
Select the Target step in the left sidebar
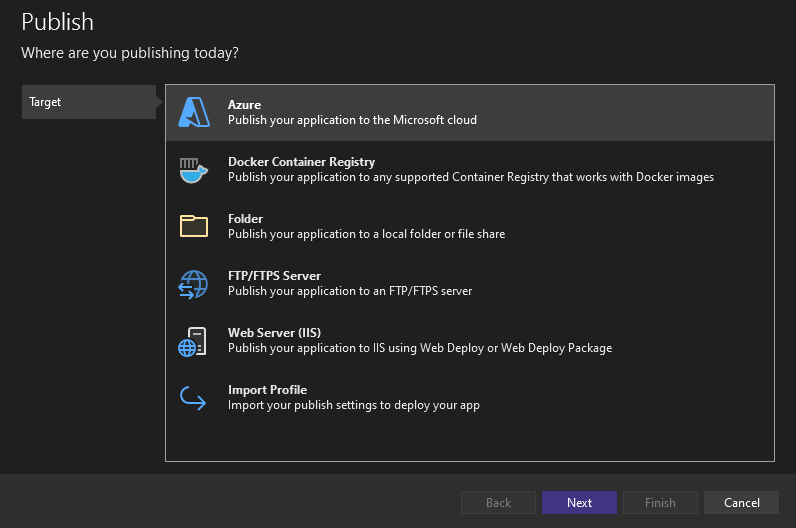tap(88, 102)
